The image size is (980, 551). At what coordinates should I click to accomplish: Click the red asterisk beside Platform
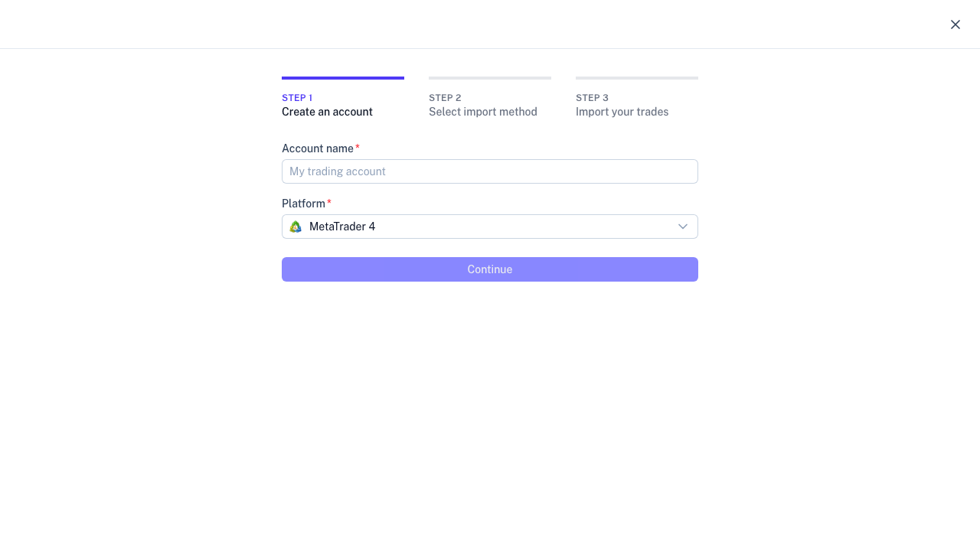(x=328, y=201)
